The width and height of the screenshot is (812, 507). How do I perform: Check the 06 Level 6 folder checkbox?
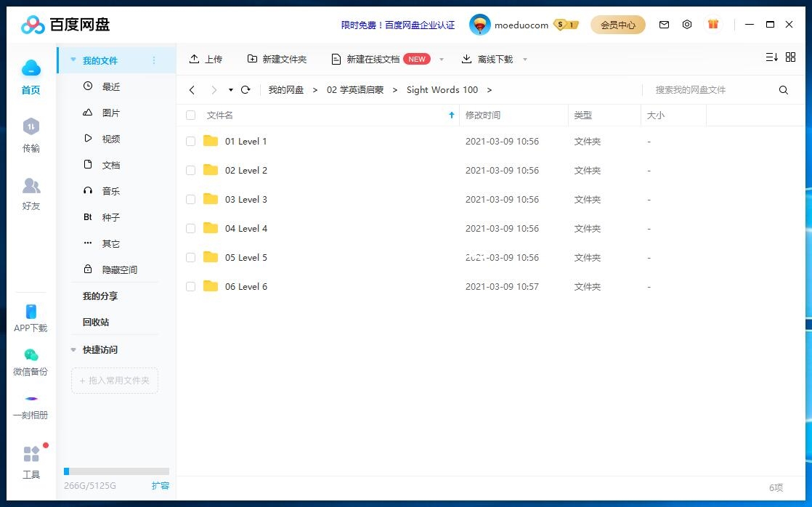(x=190, y=286)
